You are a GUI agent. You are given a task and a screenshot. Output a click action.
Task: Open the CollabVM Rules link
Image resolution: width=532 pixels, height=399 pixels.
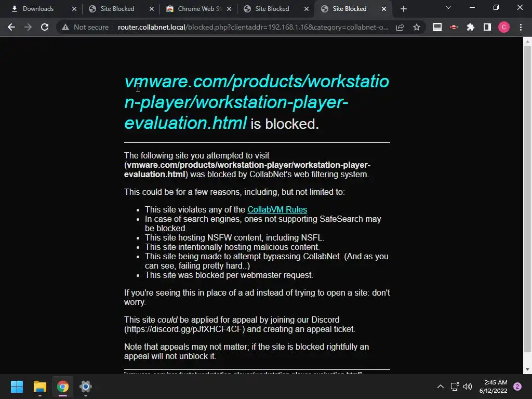click(x=277, y=210)
